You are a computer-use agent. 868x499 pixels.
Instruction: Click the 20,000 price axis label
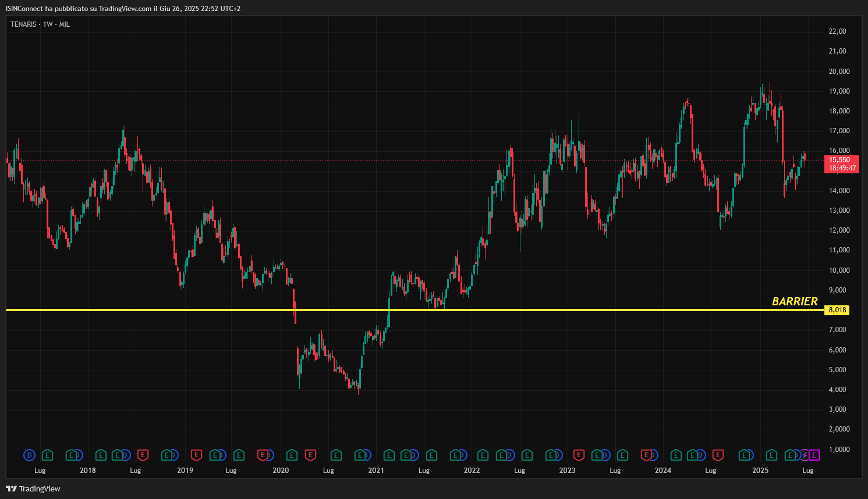pyautogui.click(x=839, y=72)
